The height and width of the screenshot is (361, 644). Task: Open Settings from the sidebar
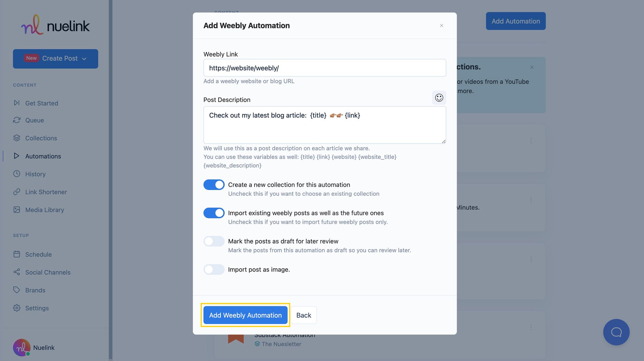pyautogui.click(x=37, y=308)
